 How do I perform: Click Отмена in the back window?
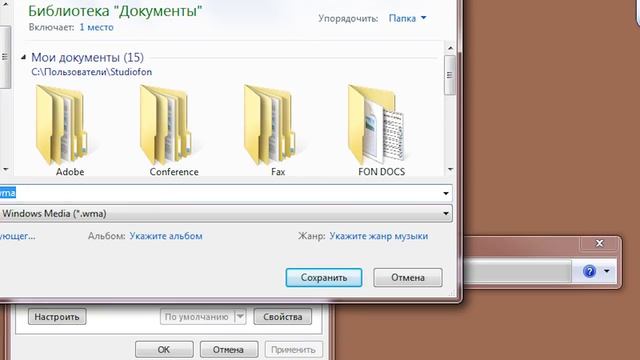tap(228, 350)
